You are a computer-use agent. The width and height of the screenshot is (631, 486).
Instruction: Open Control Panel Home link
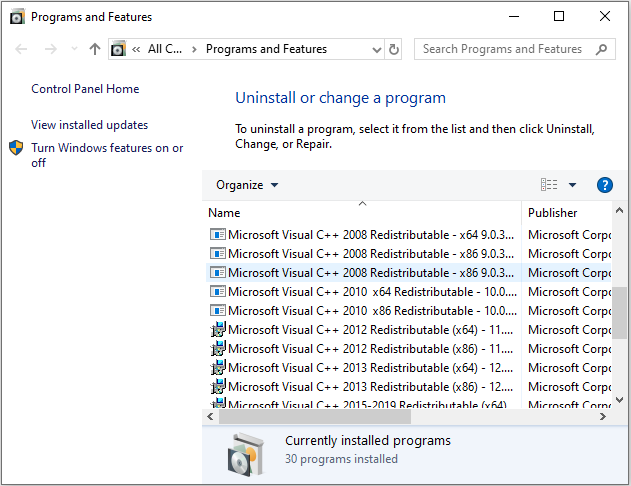click(x=85, y=89)
